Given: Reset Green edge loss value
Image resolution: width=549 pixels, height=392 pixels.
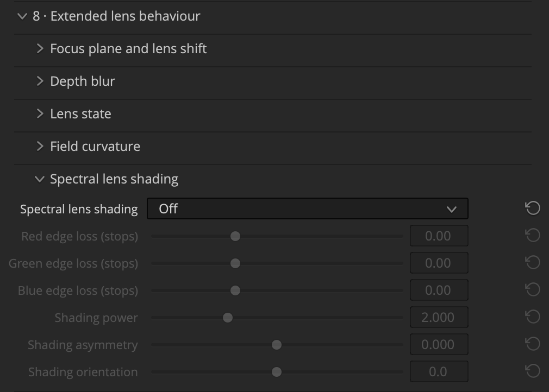Looking at the screenshot, I should 533,263.
